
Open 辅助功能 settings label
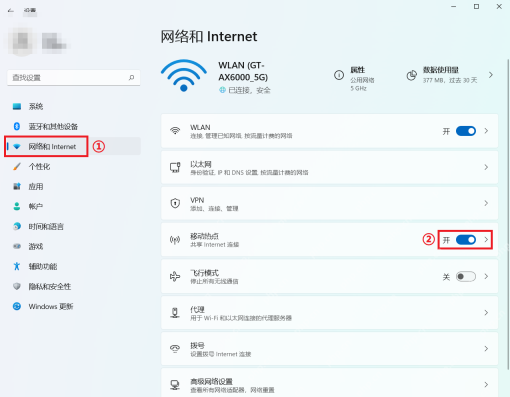click(43, 266)
